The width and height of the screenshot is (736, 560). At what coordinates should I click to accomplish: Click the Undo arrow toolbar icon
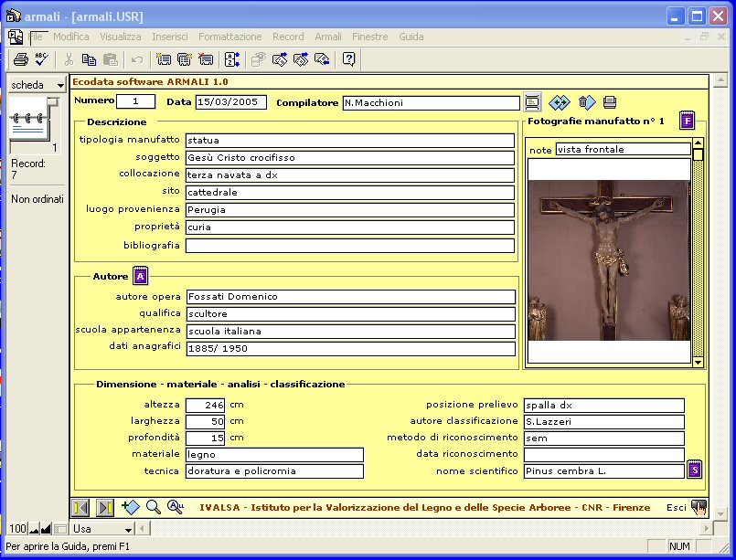tap(137, 59)
